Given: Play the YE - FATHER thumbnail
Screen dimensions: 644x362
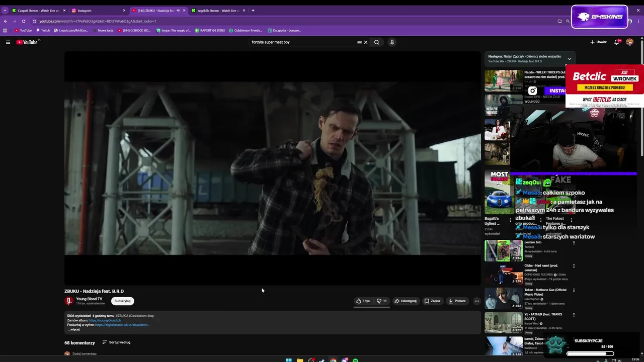Looking at the screenshot, I should point(503,323).
